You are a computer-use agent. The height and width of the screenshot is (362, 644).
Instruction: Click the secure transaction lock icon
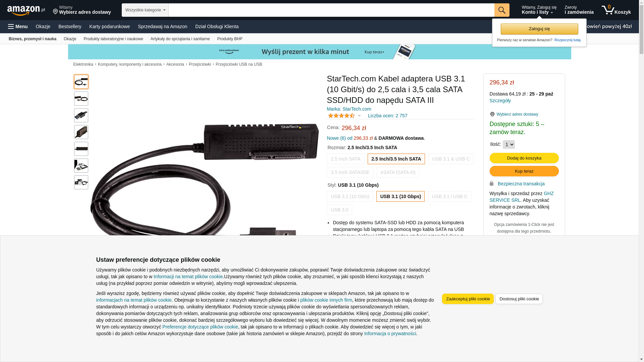[492, 183]
